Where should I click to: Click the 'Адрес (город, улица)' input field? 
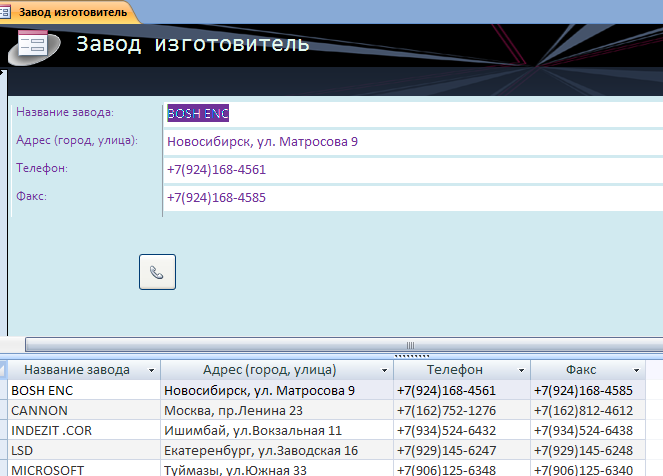413,142
